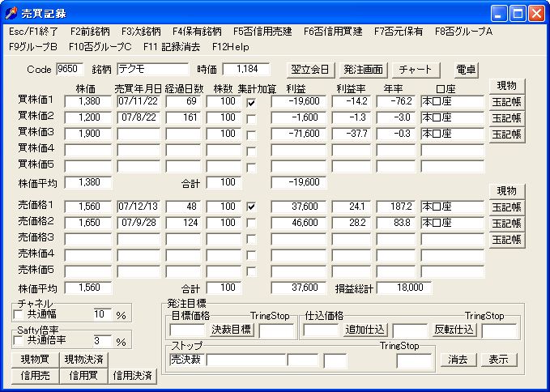
Task: Choose F11 記録消去 menu entry
Action: (x=172, y=46)
